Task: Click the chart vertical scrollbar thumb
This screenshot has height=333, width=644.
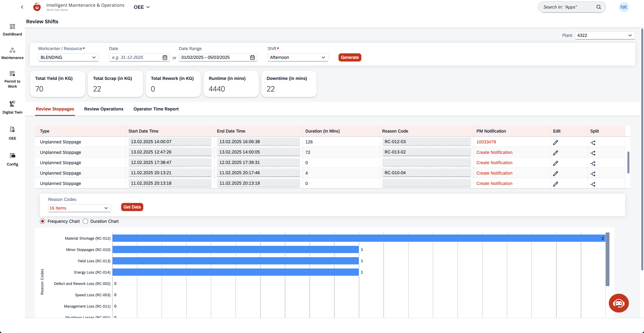Action: pyautogui.click(x=607, y=259)
